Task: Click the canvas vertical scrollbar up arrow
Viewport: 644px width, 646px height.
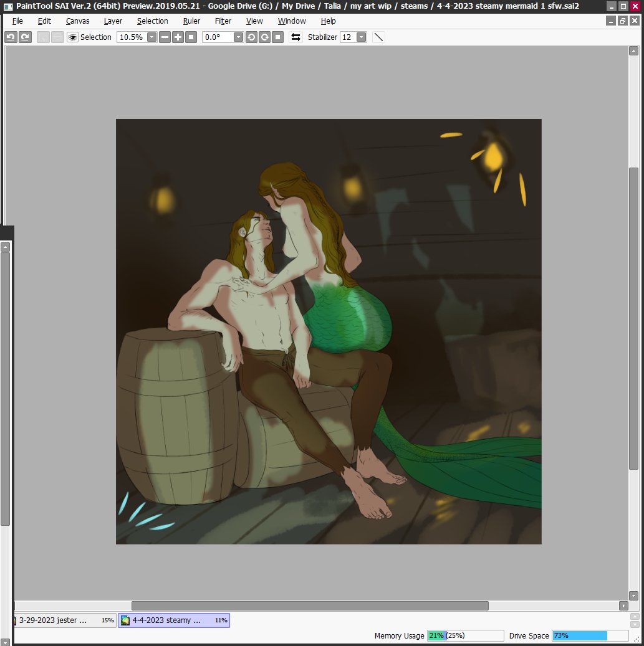Action: 633,50
